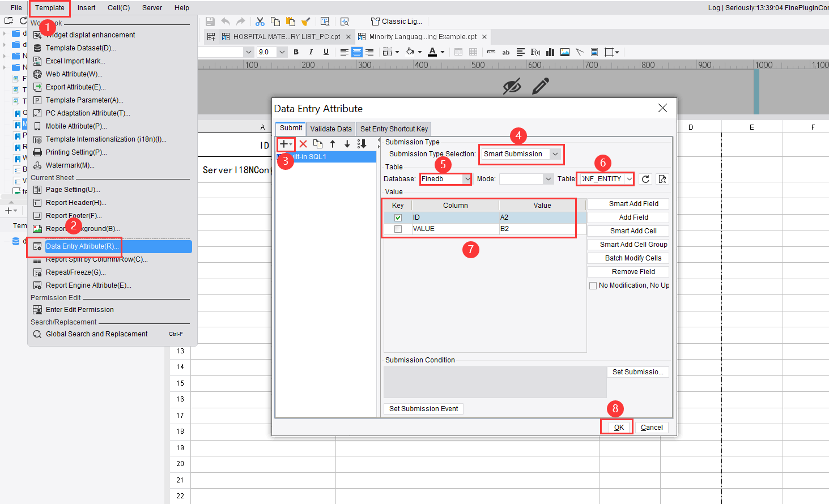Screen dimensions: 829x504
Task: Click the font size field showing 9.0
Action: 267,52
